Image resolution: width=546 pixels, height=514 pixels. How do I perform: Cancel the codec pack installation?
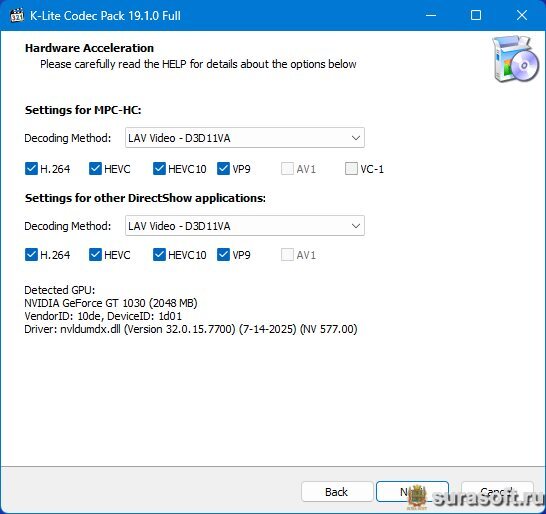pos(497,492)
